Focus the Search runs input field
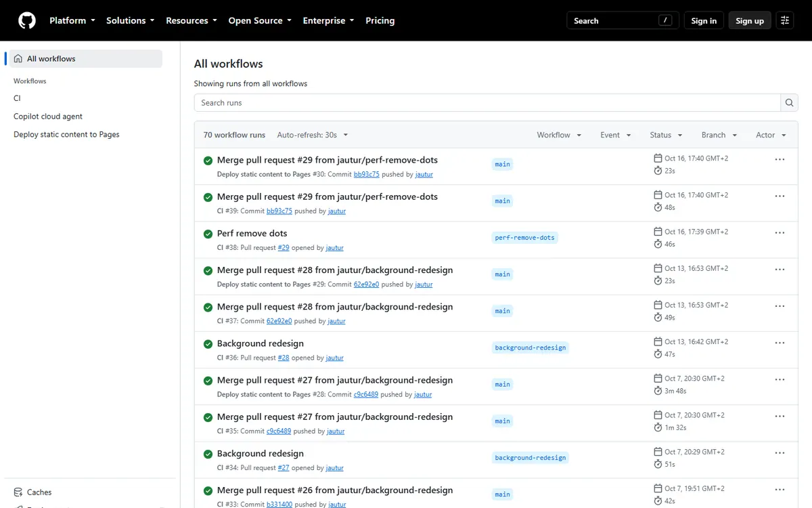This screenshot has height=508, width=812. 487,103
